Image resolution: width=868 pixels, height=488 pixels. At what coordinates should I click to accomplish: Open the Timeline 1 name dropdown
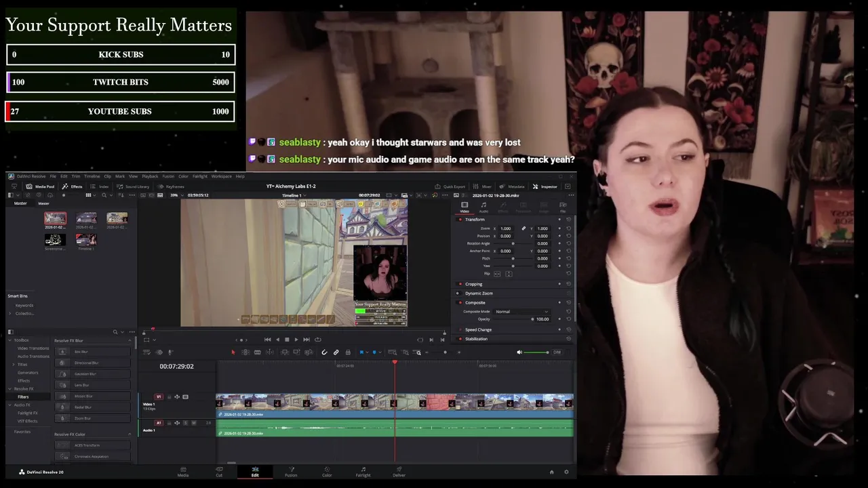[x=293, y=195]
